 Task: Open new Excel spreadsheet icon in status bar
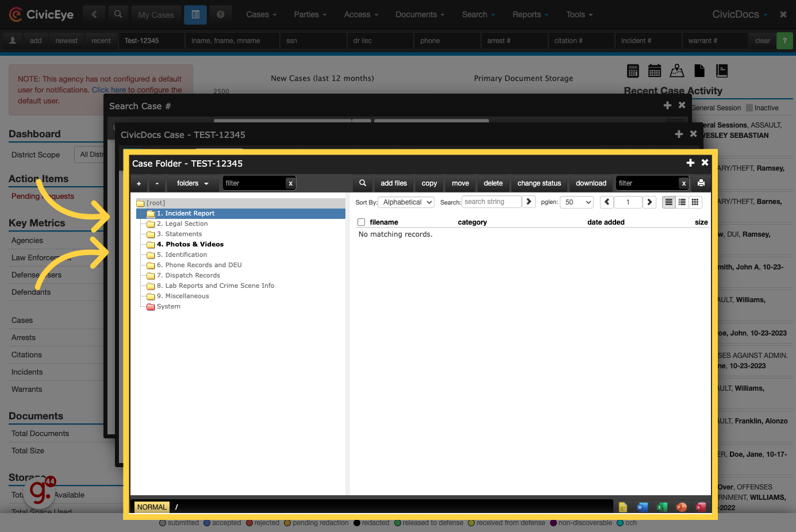(x=662, y=507)
